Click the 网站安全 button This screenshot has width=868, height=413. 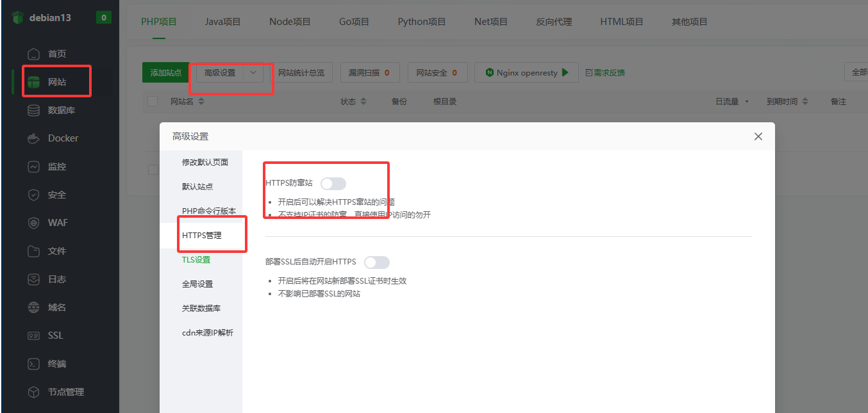point(437,73)
